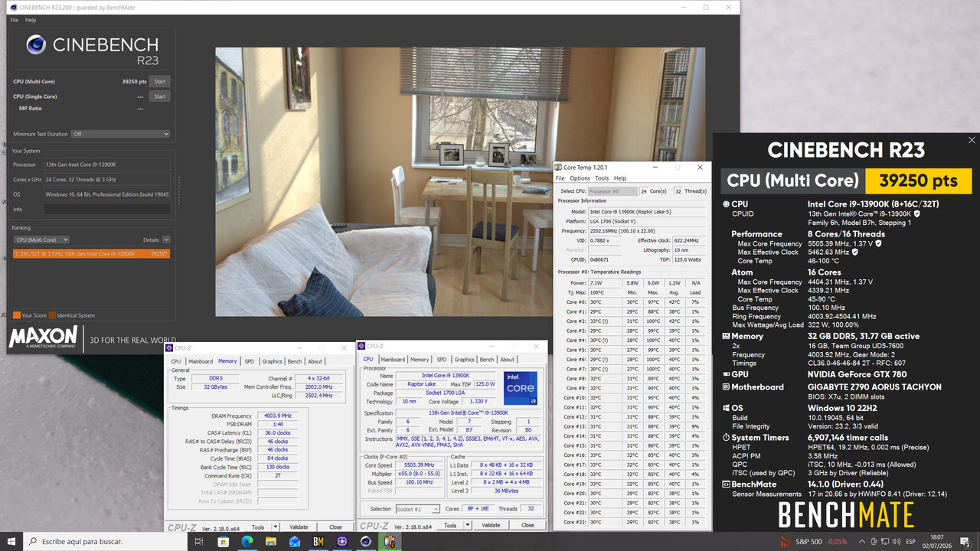
Task: Open File Explorer from taskbar
Action: pyautogui.click(x=270, y=541)
